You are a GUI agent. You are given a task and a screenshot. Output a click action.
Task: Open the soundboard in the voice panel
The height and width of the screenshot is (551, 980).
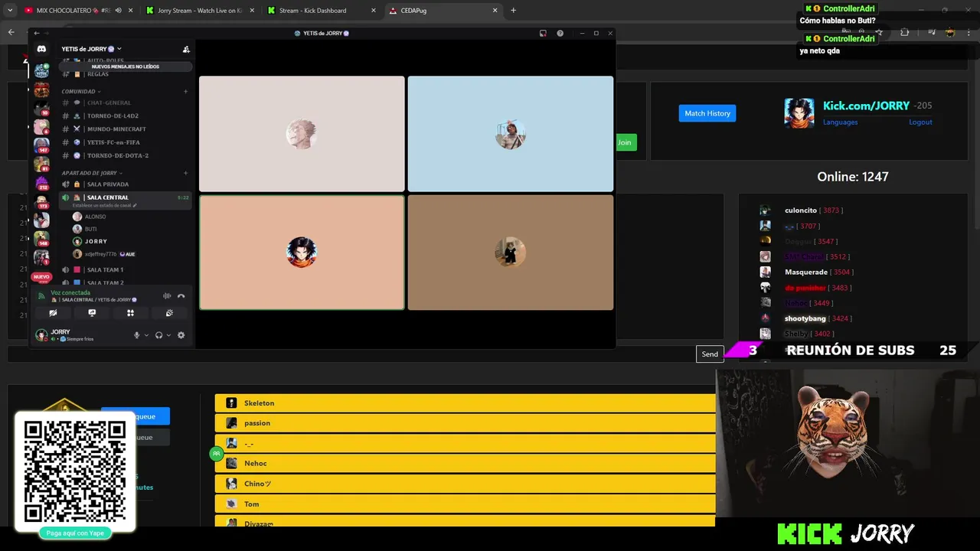(169, 313)
